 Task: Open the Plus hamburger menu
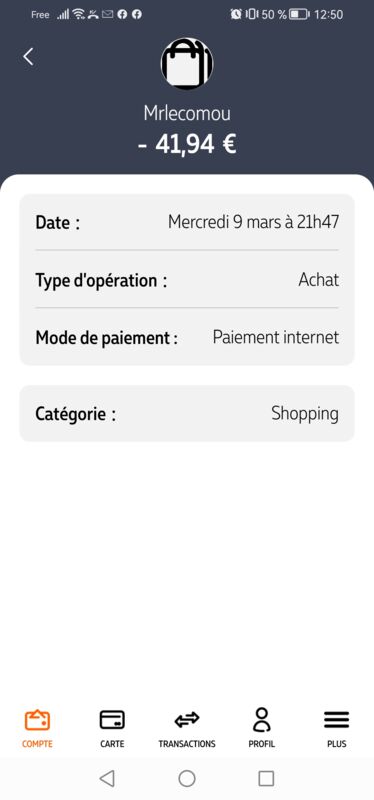(336, 729)
